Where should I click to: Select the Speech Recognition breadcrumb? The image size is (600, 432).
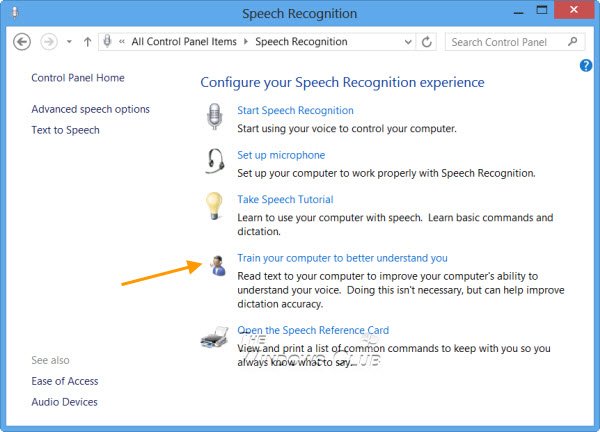pyautogui.click(x=301, y=42)
